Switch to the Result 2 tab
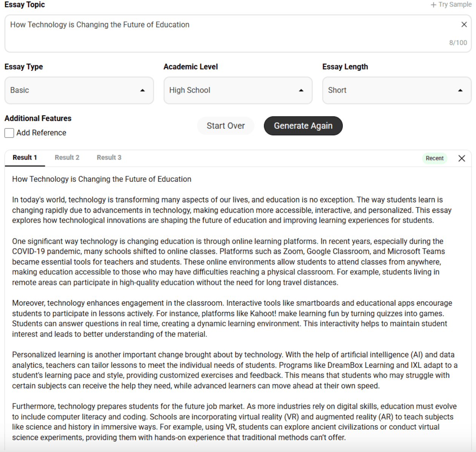476x452 pixels. (67, 158)
